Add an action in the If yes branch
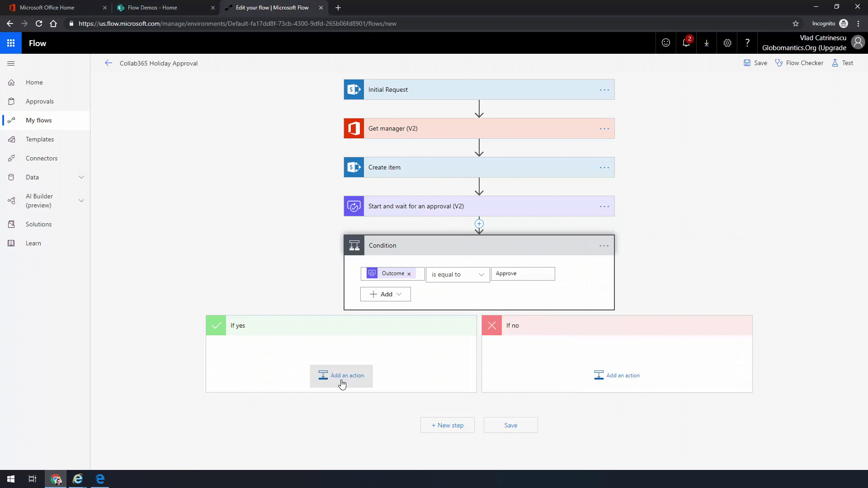 click(341, 375)
